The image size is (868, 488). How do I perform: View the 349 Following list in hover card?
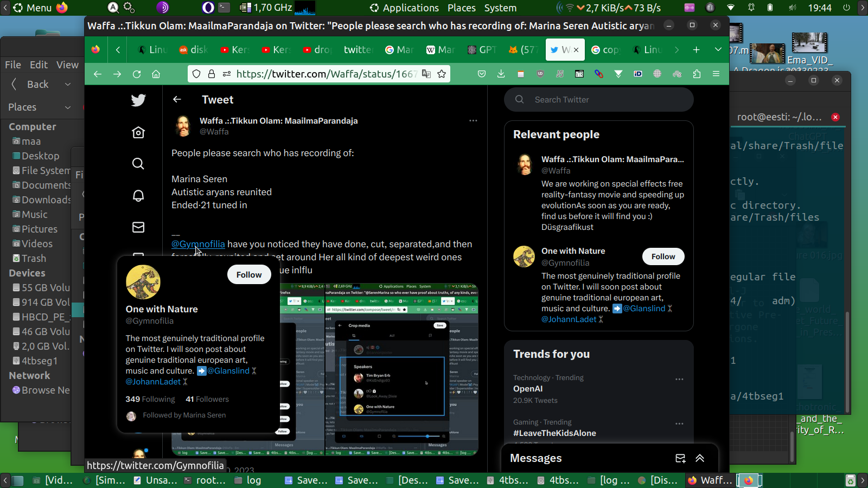point(150,399)
